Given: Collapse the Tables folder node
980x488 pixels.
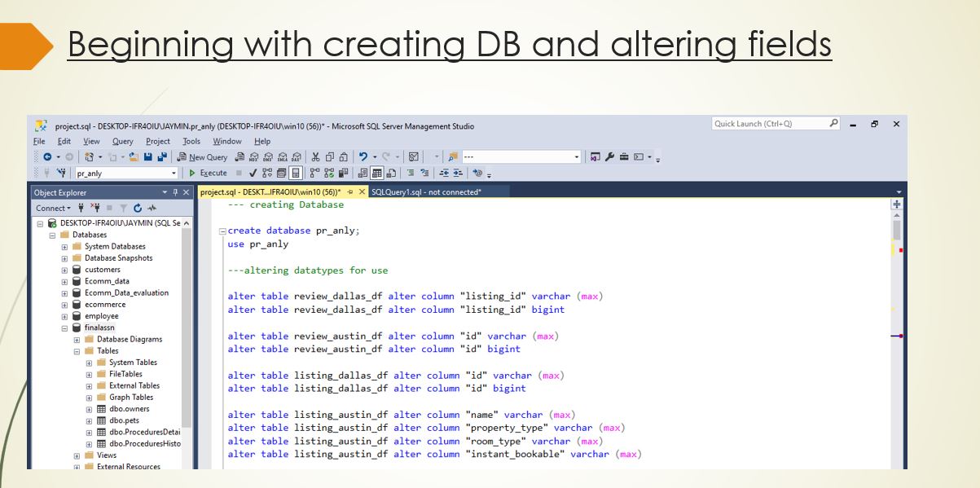Looking at the screenshot, I should click(x=77, y=351).
